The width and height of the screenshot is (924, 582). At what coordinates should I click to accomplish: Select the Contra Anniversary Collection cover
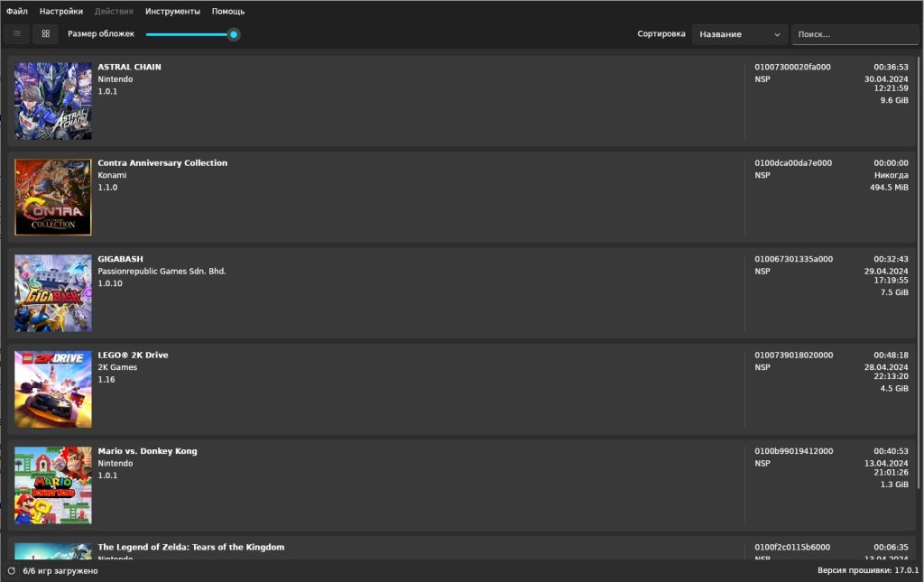coord(53,198)
